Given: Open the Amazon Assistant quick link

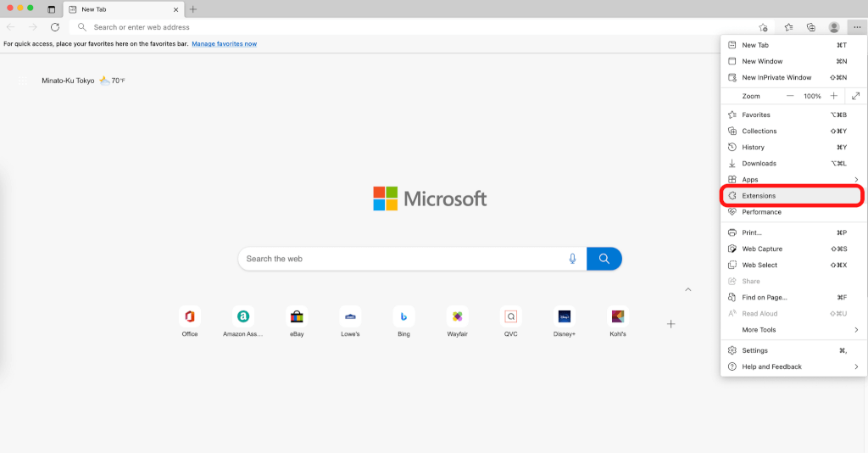Looking at the screenshot, I should coord(243,322).
